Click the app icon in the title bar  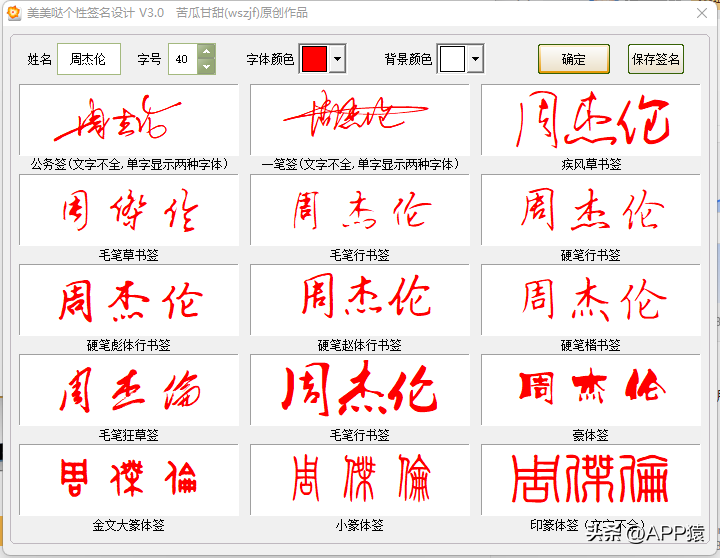[x=14, y=12]
